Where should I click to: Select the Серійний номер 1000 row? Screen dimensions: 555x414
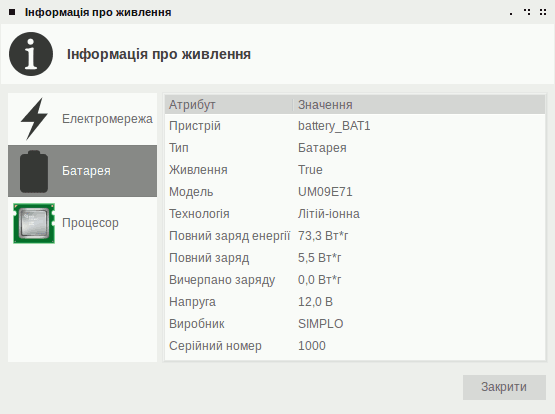[355, 346]
